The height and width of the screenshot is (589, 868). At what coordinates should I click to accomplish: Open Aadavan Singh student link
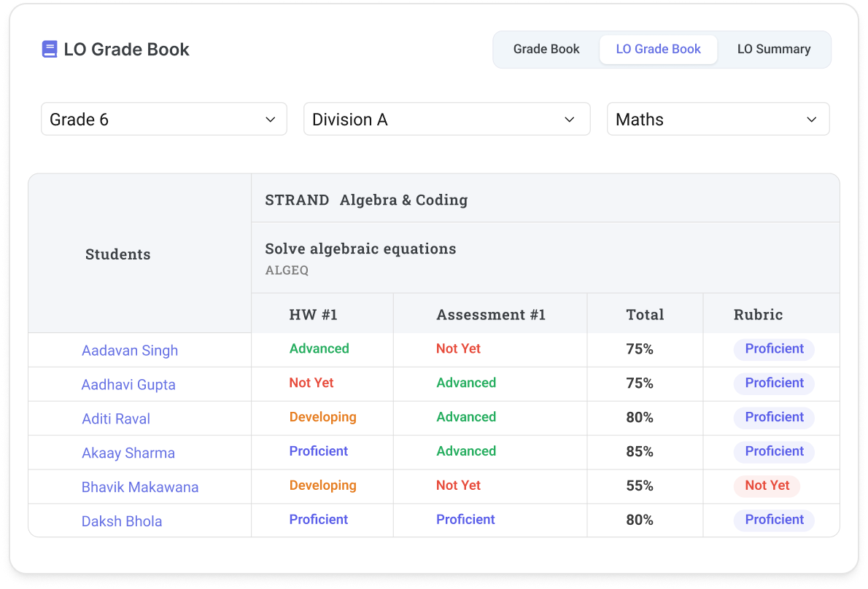(130, 351)
